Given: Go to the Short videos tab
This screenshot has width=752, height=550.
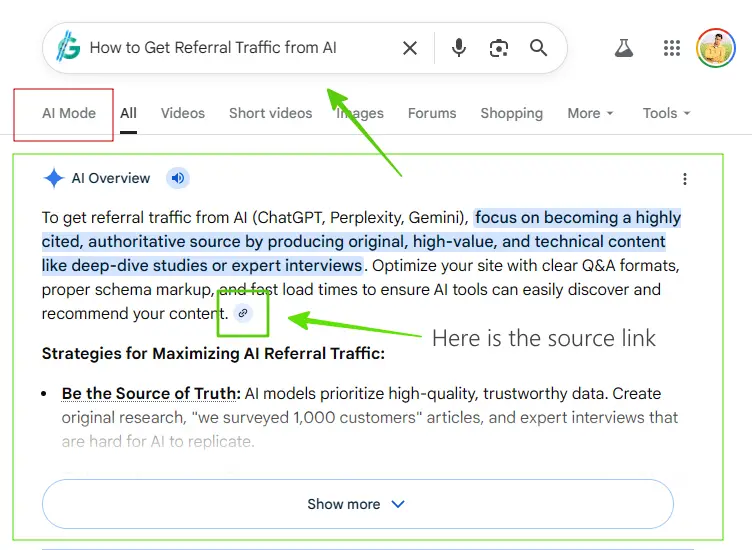Looking at the screenshot, I should click(x=270, y=113).
